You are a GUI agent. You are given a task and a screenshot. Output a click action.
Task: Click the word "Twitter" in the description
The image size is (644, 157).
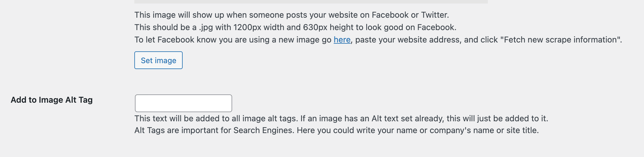click(434, 15)
